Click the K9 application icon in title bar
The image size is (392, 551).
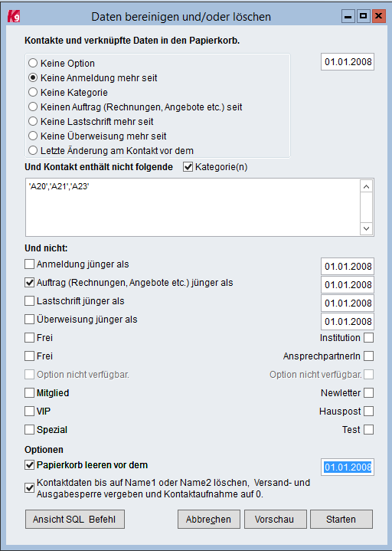[14, 16]
